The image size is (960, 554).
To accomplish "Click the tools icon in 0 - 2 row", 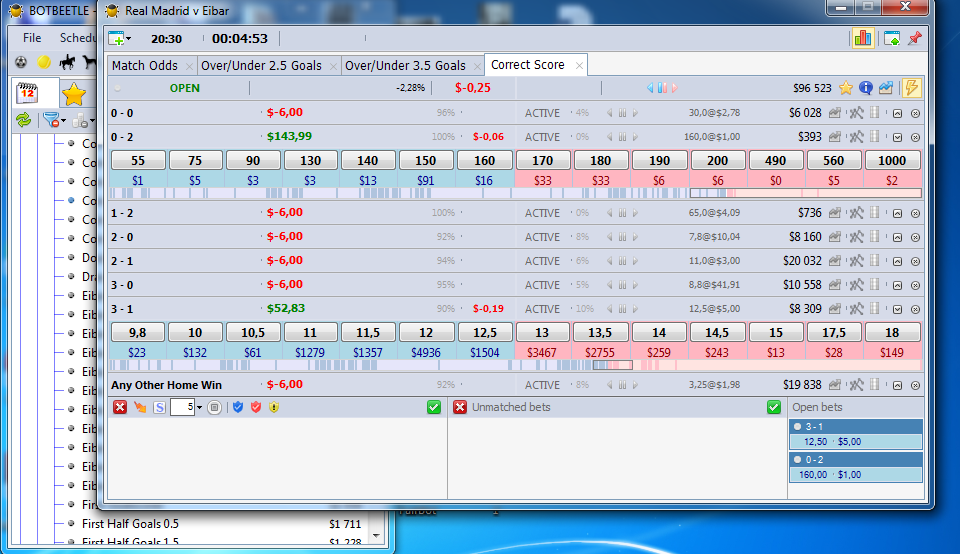I will pos(856,137).
